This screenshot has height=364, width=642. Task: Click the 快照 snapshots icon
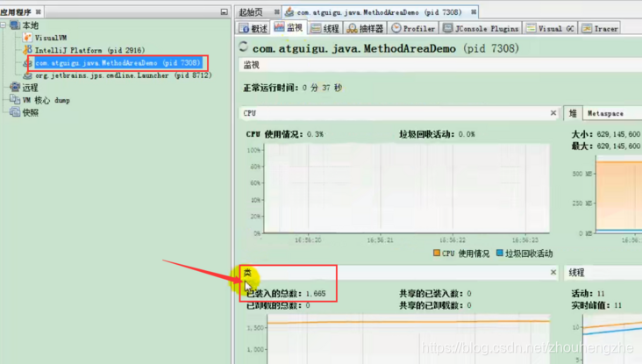coord(15,111)
